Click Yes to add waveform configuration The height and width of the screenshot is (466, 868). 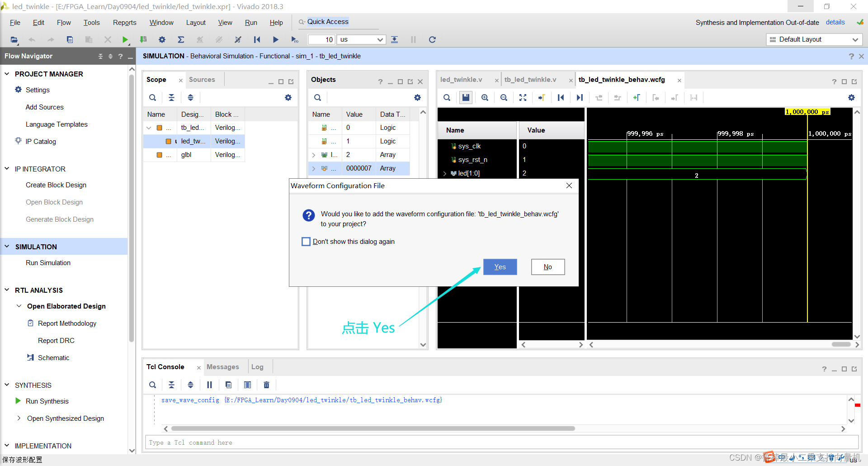pyautogui.click(x=500, y=267)
